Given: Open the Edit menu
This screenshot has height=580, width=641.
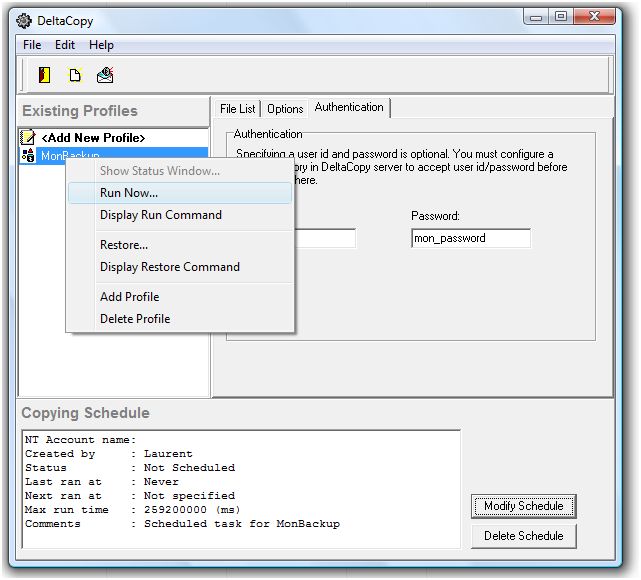Looking at the screenshot, I should pos(65,45).
